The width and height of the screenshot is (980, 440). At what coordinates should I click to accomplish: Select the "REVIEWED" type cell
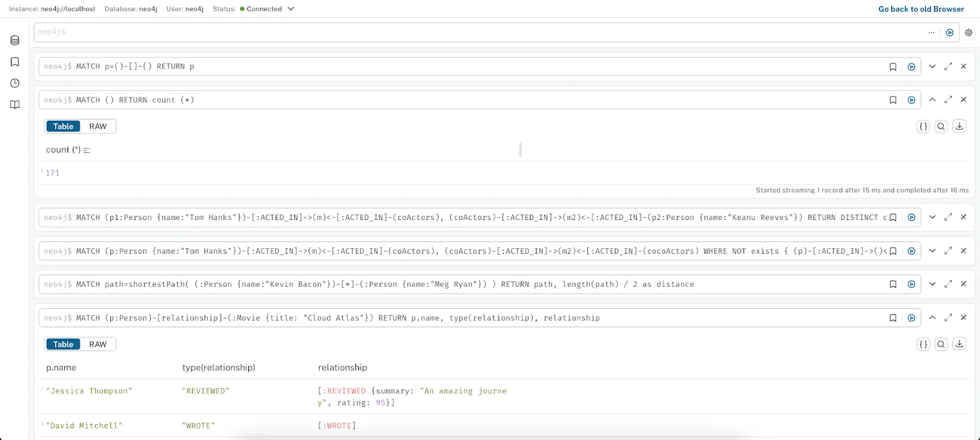coord(206,391)
